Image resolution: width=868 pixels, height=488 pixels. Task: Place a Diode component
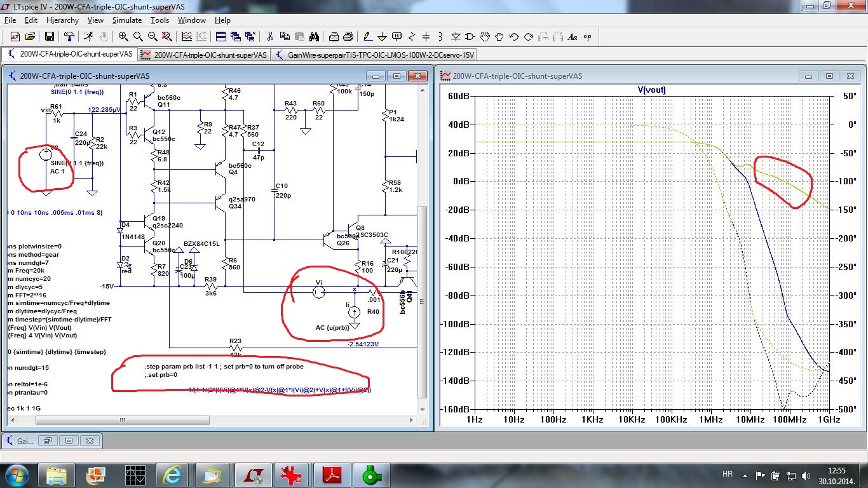[x=456, y=36]
